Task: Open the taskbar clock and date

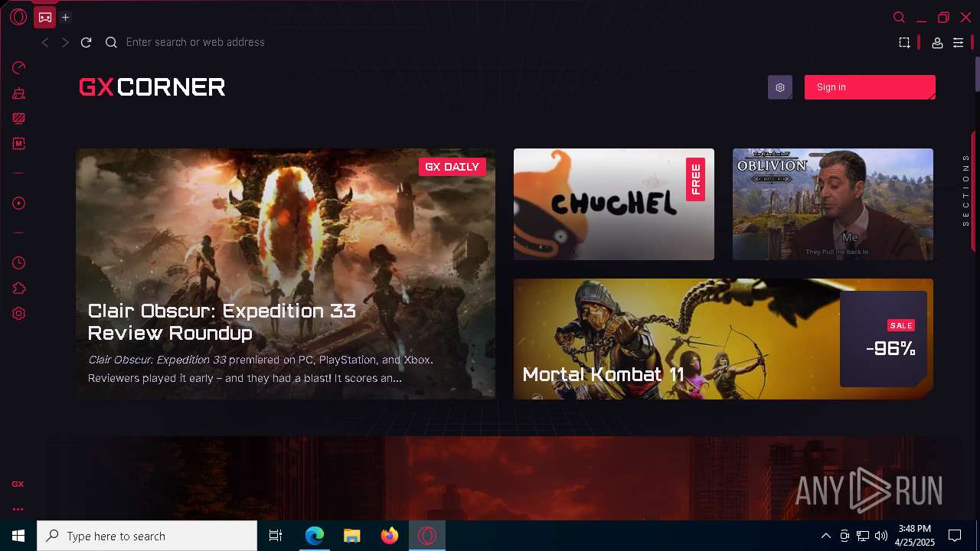Action: coord(915,536)
